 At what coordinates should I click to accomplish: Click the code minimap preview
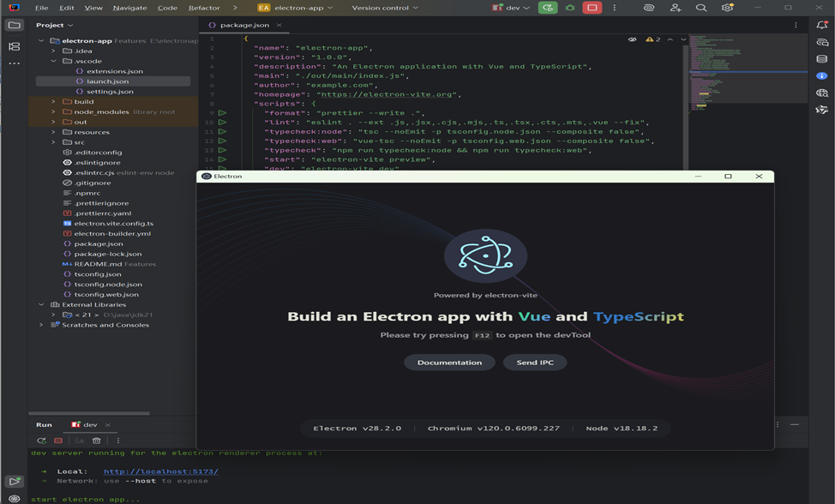tap(748, 75)
